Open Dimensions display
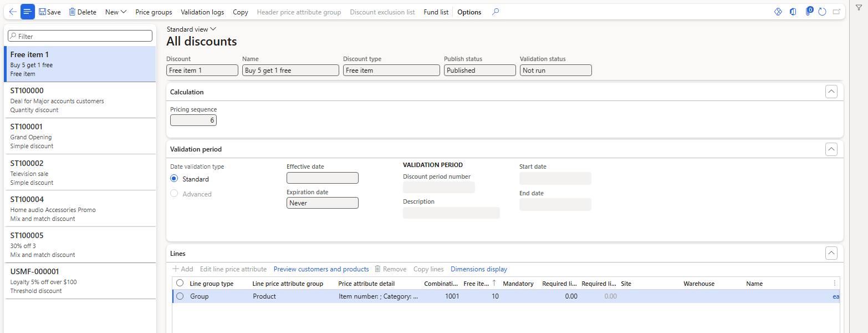Image resolution: width=868 pixels, height=333 pixels. pyautogui.click(x=479, y=269)
